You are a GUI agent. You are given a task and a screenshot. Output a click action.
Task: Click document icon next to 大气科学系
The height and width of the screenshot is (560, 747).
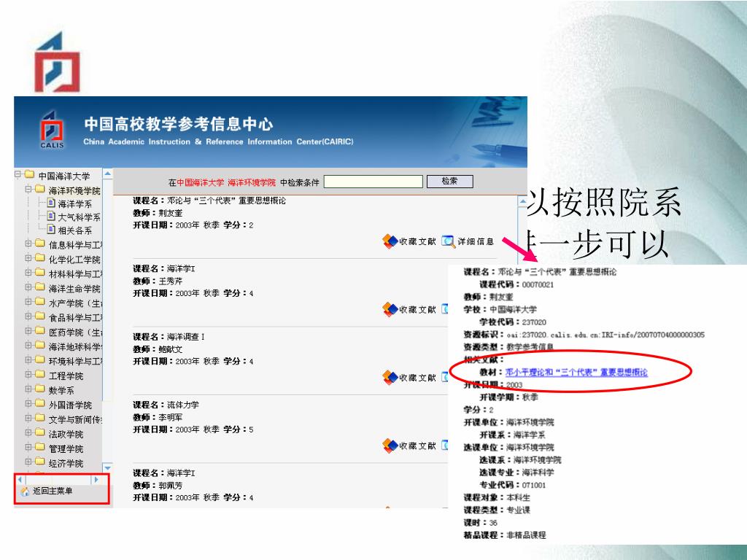(x=52, y=217)
